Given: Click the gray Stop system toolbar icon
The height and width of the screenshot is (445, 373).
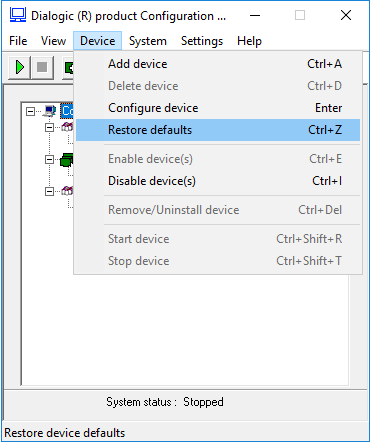Looking at the screenshot, I should pos(42,68).
